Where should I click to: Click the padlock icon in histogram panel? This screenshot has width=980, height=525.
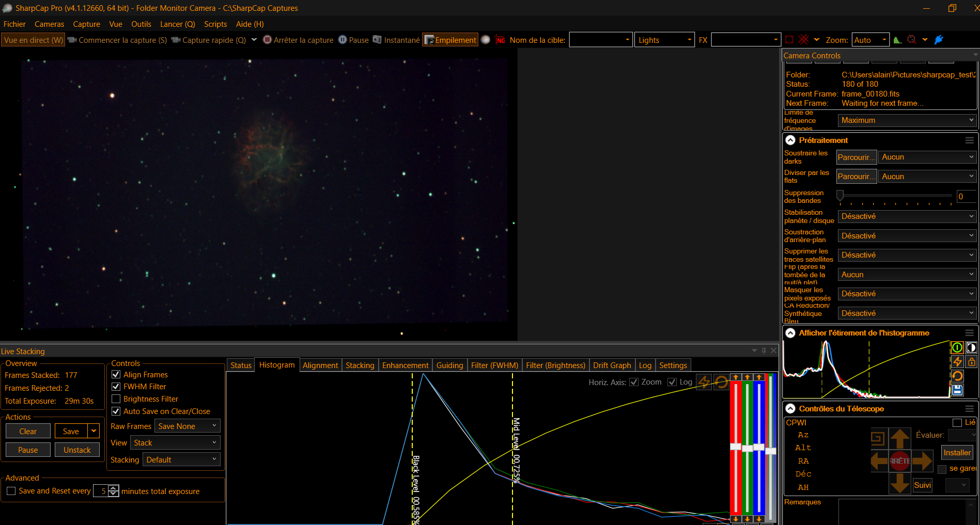point(971,362)
